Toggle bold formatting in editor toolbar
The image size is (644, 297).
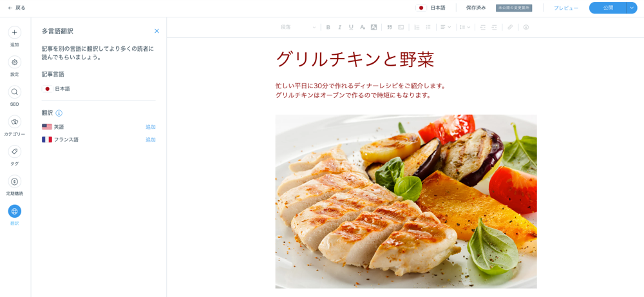(x=328, y=27)
